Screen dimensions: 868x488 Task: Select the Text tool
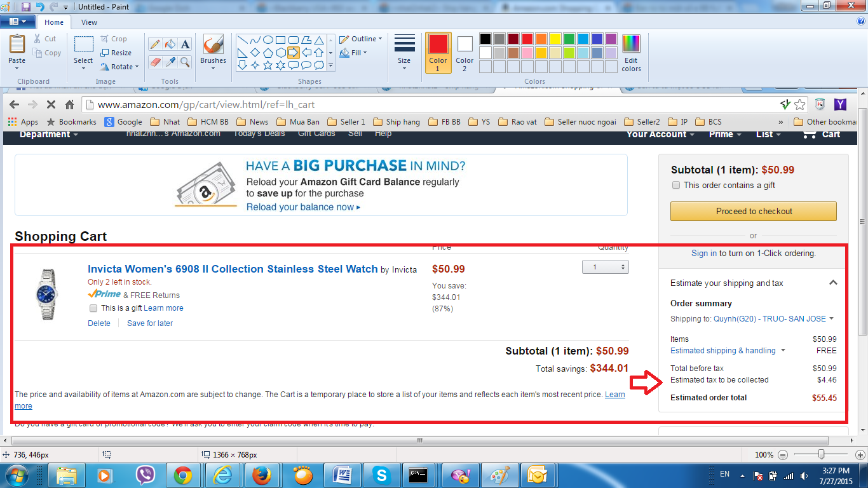tap(185, 44)
